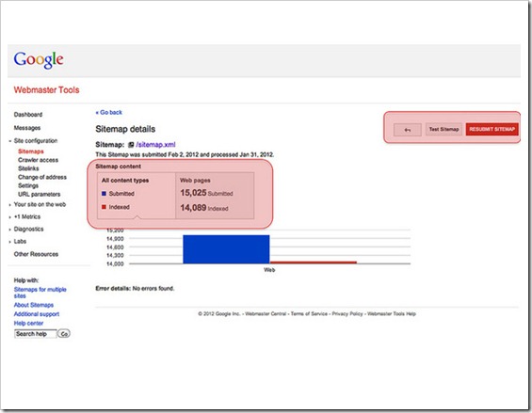Viewport: 532px width, 413px height.
Task: Open Messages in the sidebar
Action: [x=27, y=128]
